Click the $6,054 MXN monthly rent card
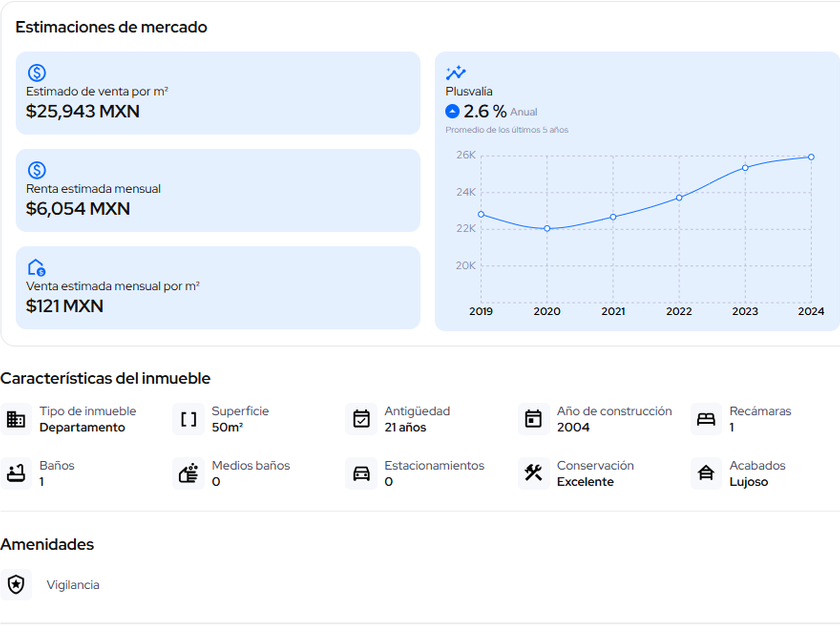The width and height of the screenshot is (840, 630). coord(218,190)
